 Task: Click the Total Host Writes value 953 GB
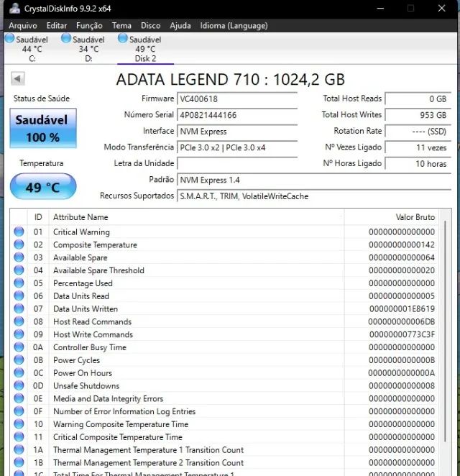[x=418, y=115]
